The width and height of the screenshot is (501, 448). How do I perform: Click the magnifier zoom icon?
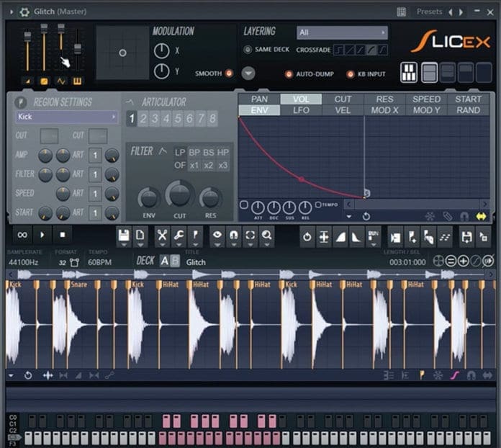pyautogui.click(x=267, y=236)
